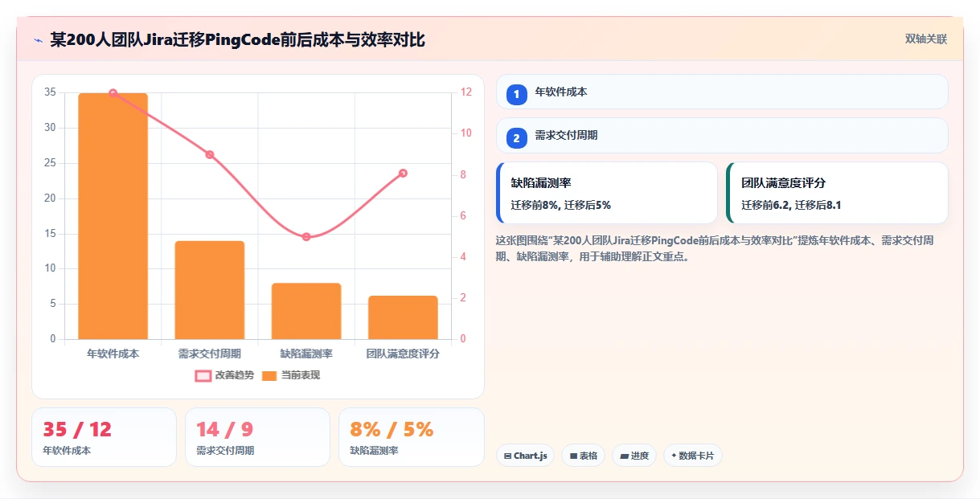This screenshot has width=980, height=499.
Task: Toggle the 当前表现 legend entry
Action: (x=291, y=375)
